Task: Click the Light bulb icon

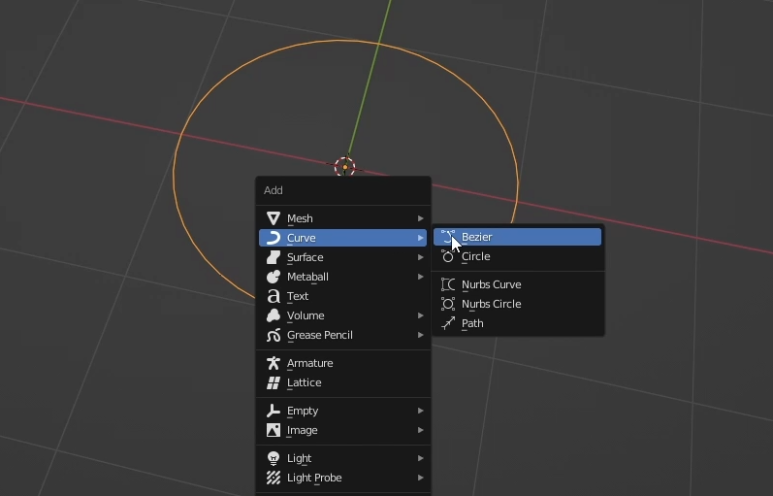Action: tap(273, 459)
